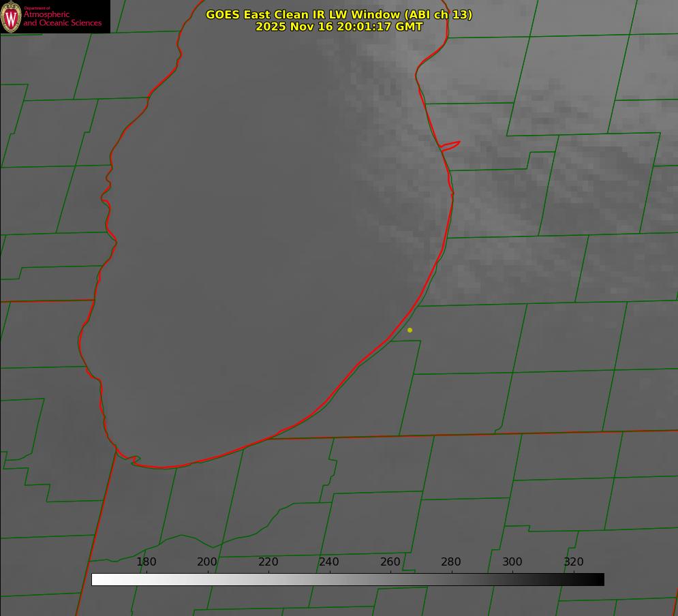Viewport: 678px width, 616px height.
Task: Click the 240 tick label on the colorbar
Action: [x=329, y=562]
